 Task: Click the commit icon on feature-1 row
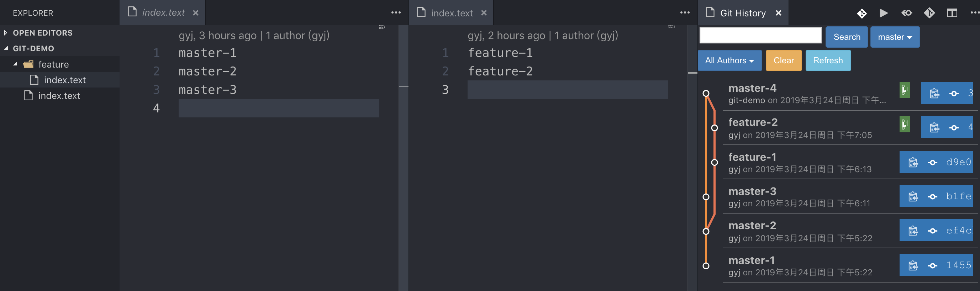(x=932, y=163)
